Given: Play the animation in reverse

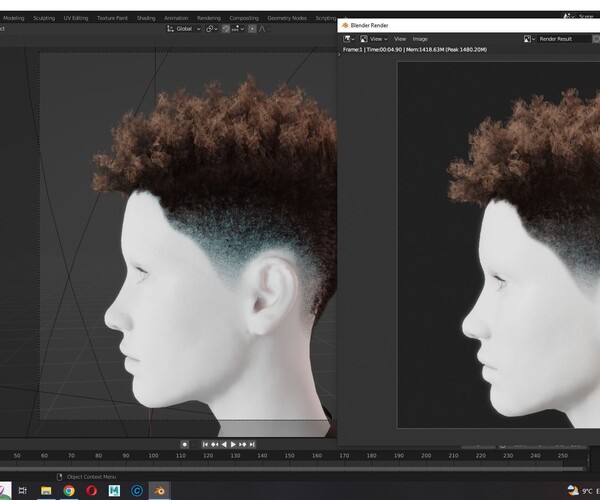Looking at the screenshot, I should [224, 444].
